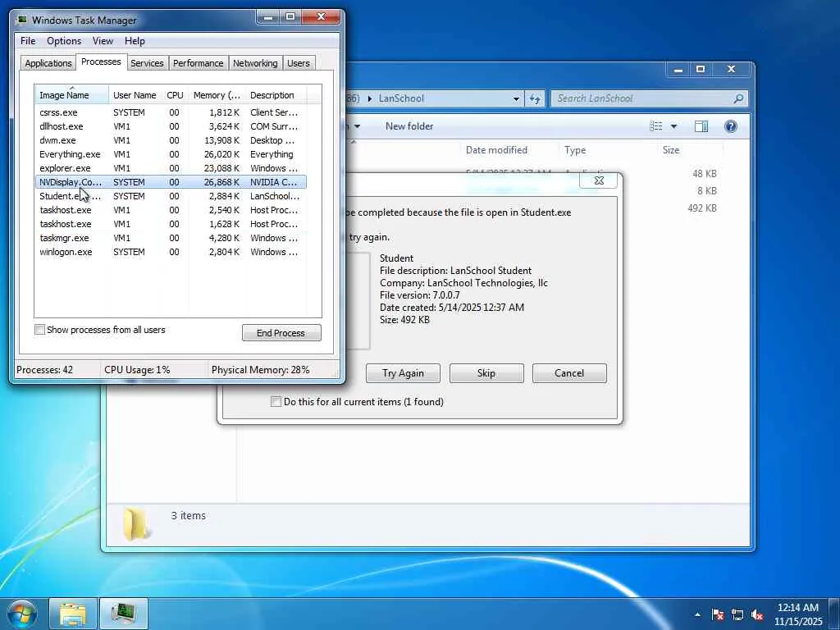Click the muted volume tray icon
The image size is (840, 630).
point(757,614)
